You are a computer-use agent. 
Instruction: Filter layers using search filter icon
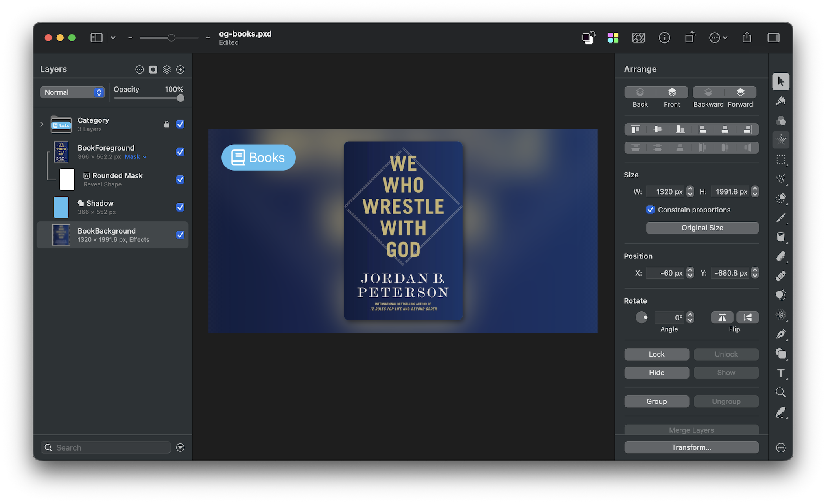[x=180, y=447]
